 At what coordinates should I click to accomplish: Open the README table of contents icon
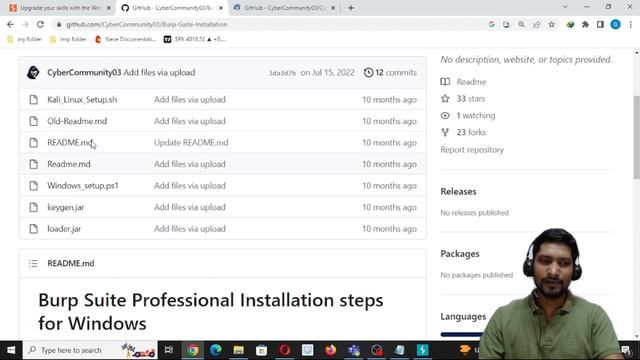pos(33,264)
